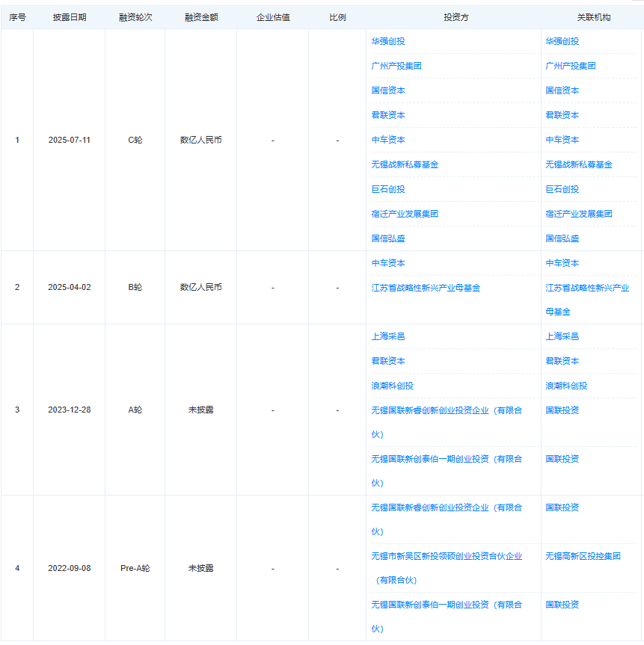644x645 pixels.
Task: Select 中车资本 investor in the C轮 row
Action: [x=388, y=140]
